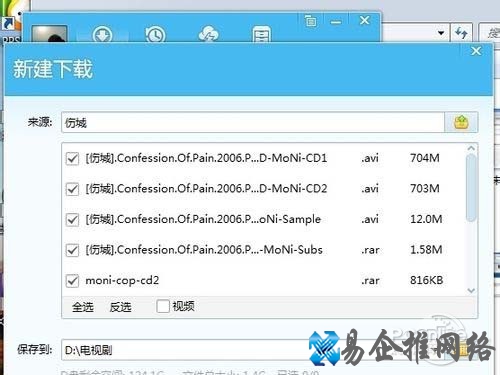The image size is (500, 375).
Task: Click the file list scrollbar up arrow
Action: point(471,148)
